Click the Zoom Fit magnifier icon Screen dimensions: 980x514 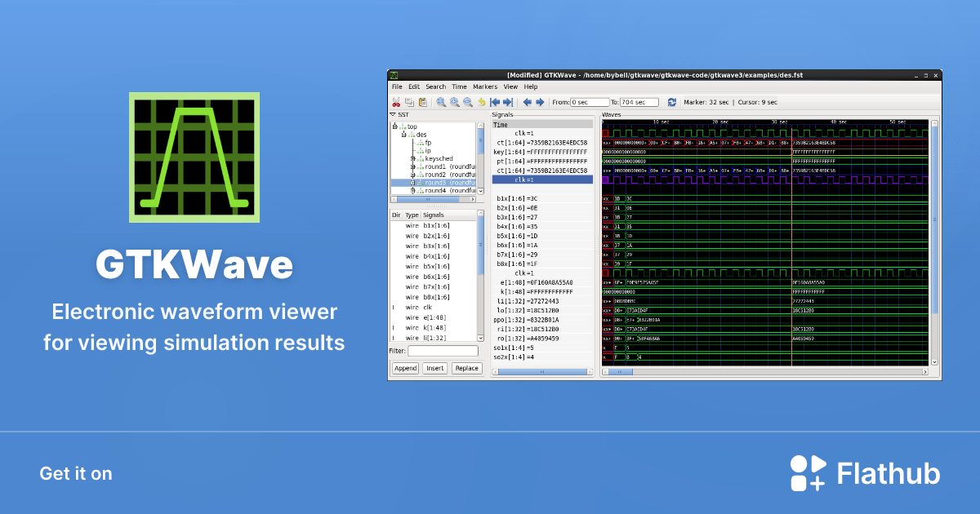[441, 102]
